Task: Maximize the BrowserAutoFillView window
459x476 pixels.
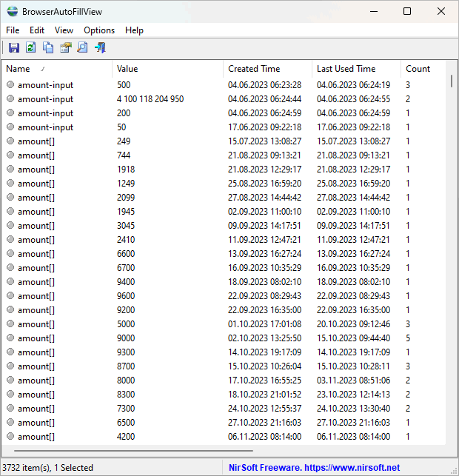Action: coord(407,12)
